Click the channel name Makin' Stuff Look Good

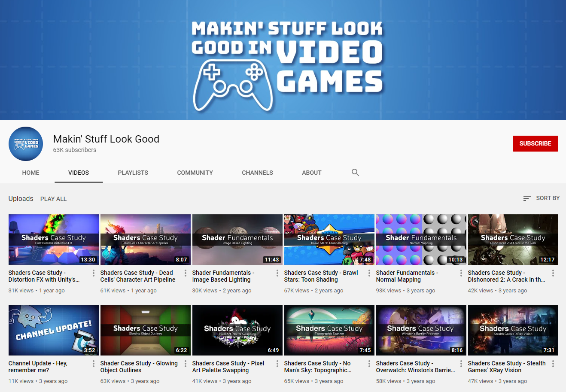pos(106,139)
